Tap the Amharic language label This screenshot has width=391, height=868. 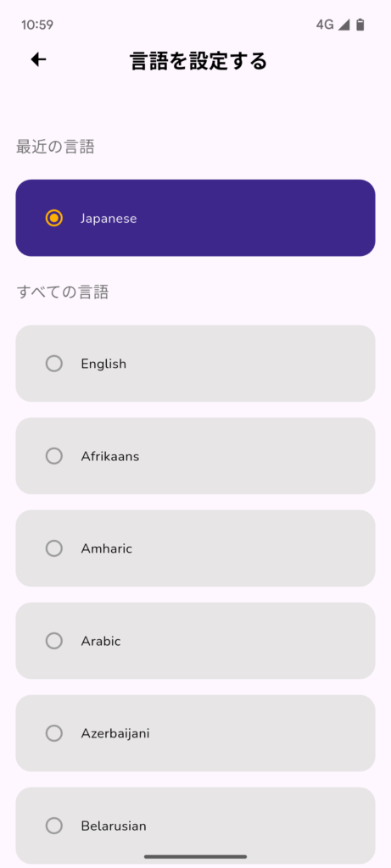(106, 548)
